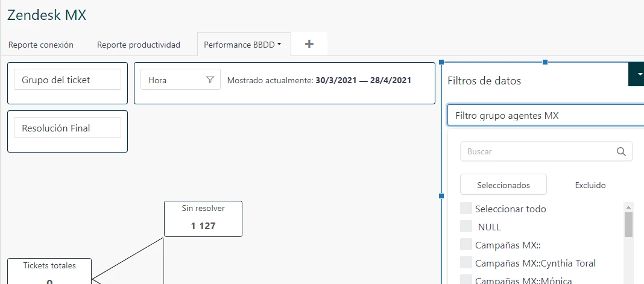Click the magnifier icon in Buscar field
The height and width of the screenshot is (284, 644).
(622, 151)
